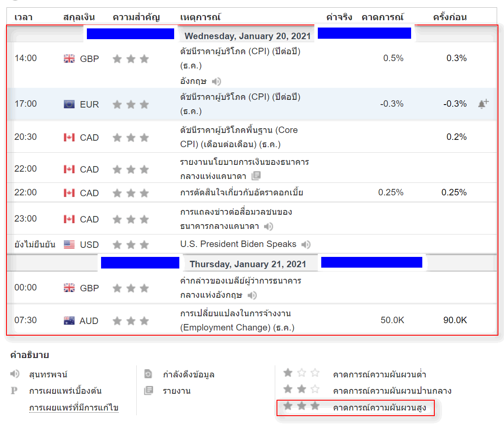
Task: Open report icon next to กลางแห่งแคนาดา
Action: (256, 176)
